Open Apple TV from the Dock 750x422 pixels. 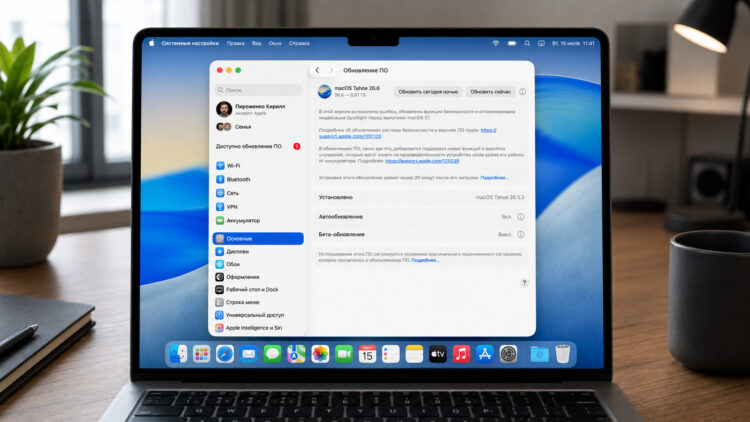[x=438, y=355]
